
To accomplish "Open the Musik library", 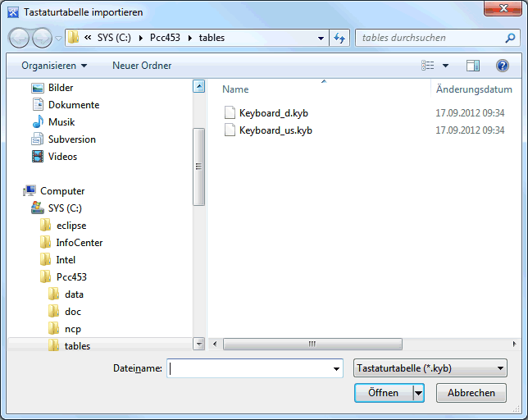I will tap(61, 121).
